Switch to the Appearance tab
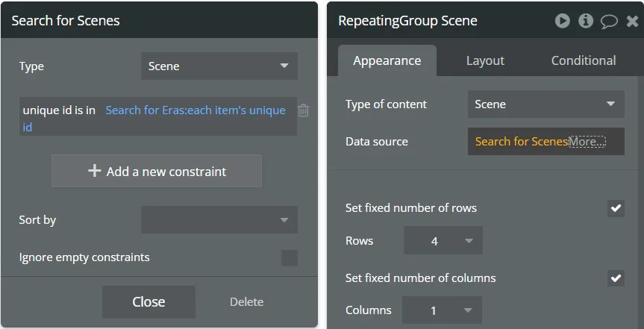Screen dimensions: 644x329 tap(387, 60)
